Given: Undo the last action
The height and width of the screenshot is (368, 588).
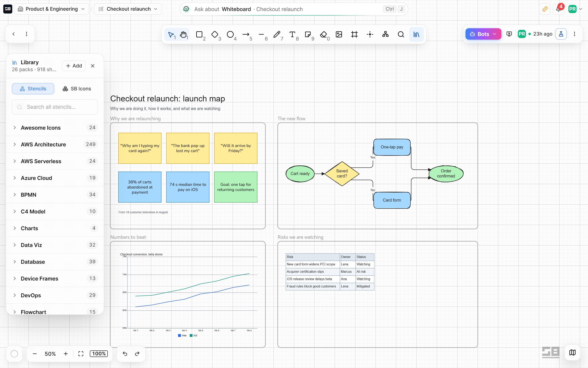Looking at the screenshot, I should click(125, 354).
